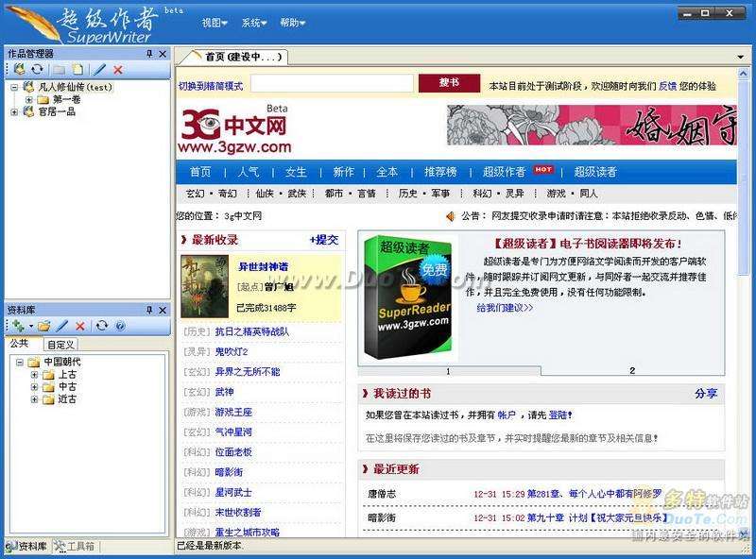756x559 pixels.
Task: Close the 资料库 panel
Action: 163,310
